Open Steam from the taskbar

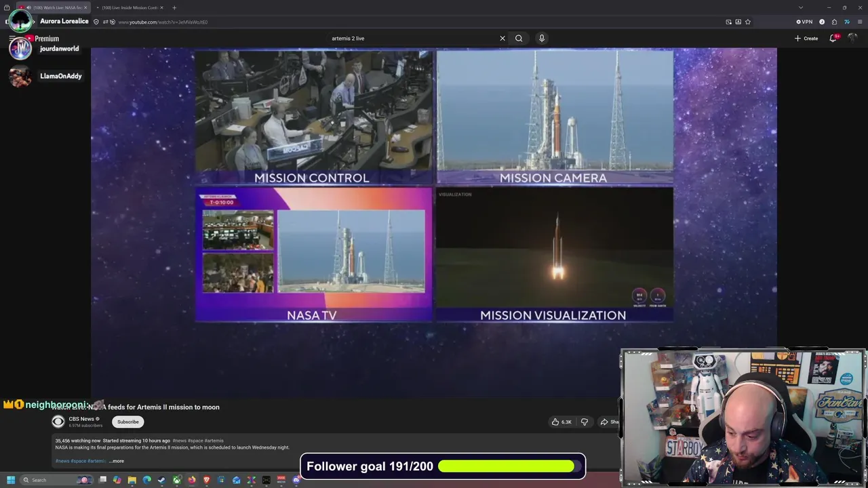pos(161,480)
